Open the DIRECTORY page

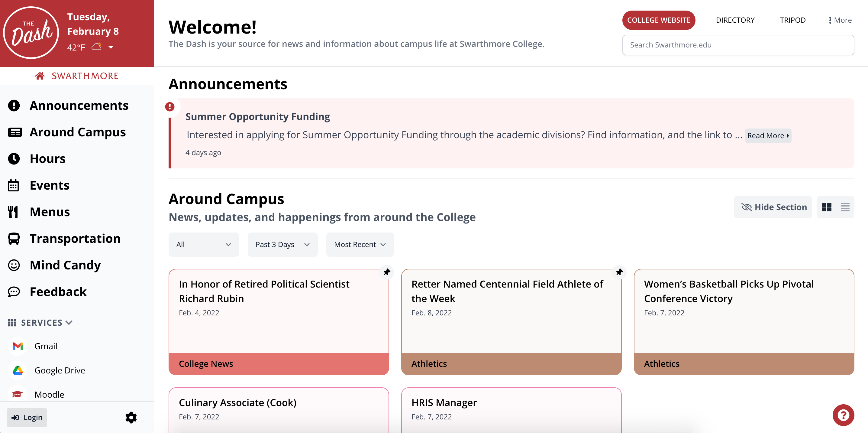(735, 20)
